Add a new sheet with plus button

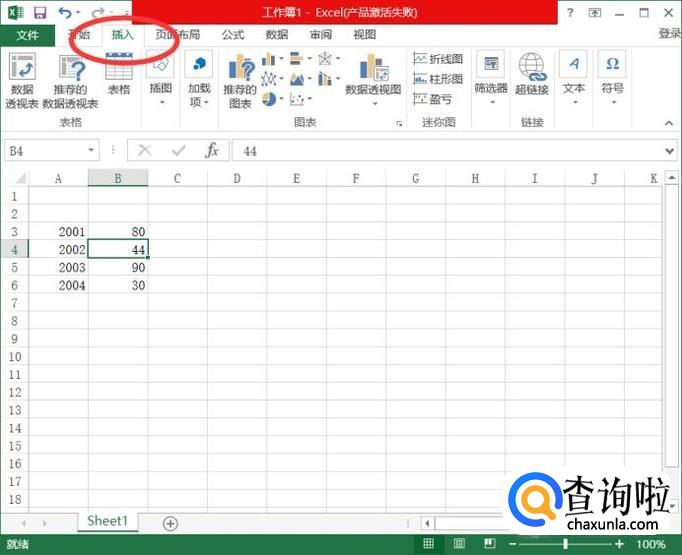pyautogui.click(x=170, y=523)
